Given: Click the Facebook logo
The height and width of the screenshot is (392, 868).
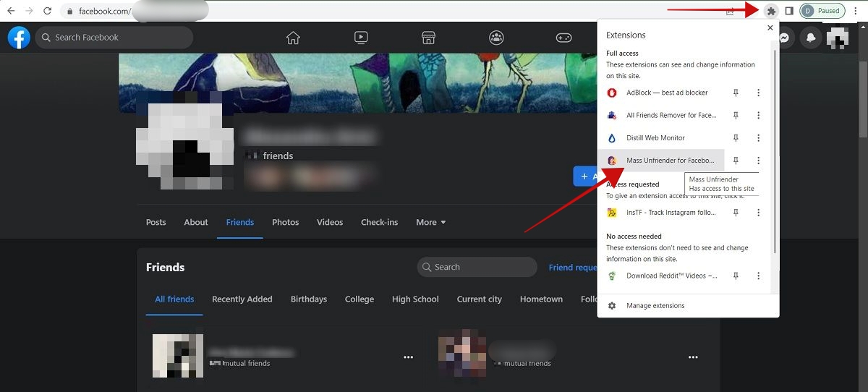Looking at the screenshot, I should point(19,38).
